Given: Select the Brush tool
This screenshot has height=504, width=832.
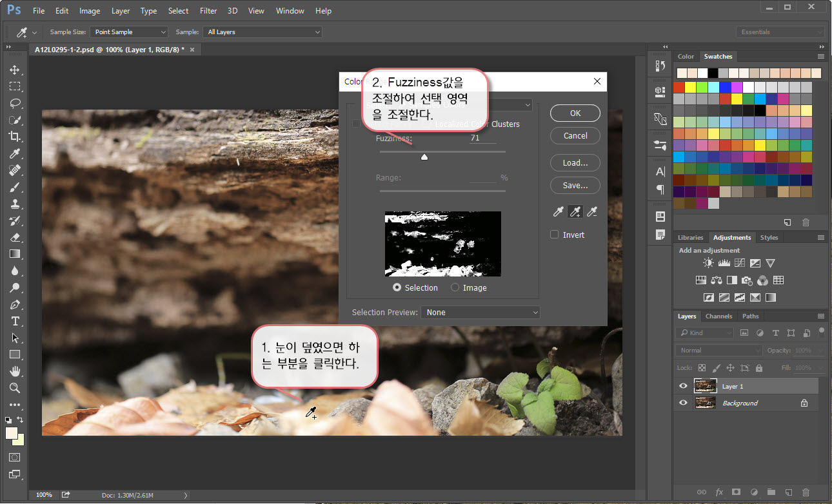Looking at the screenshot, I should coord(15,187).
